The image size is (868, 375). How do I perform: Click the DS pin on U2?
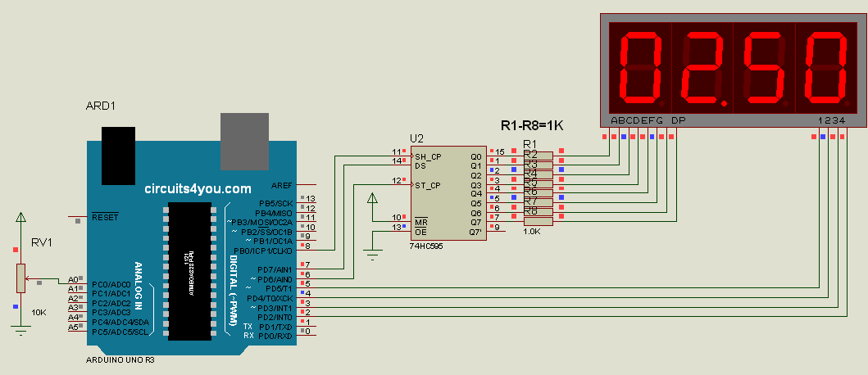(x=420, y=165)
